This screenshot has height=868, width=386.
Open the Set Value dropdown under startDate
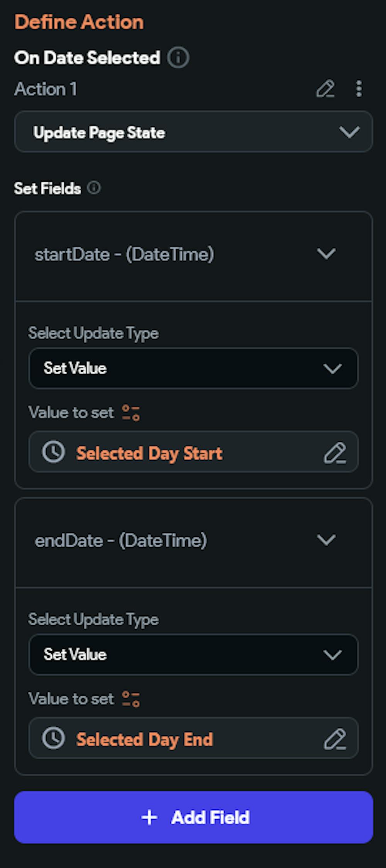pyautogui.click(x=193, y=368)
